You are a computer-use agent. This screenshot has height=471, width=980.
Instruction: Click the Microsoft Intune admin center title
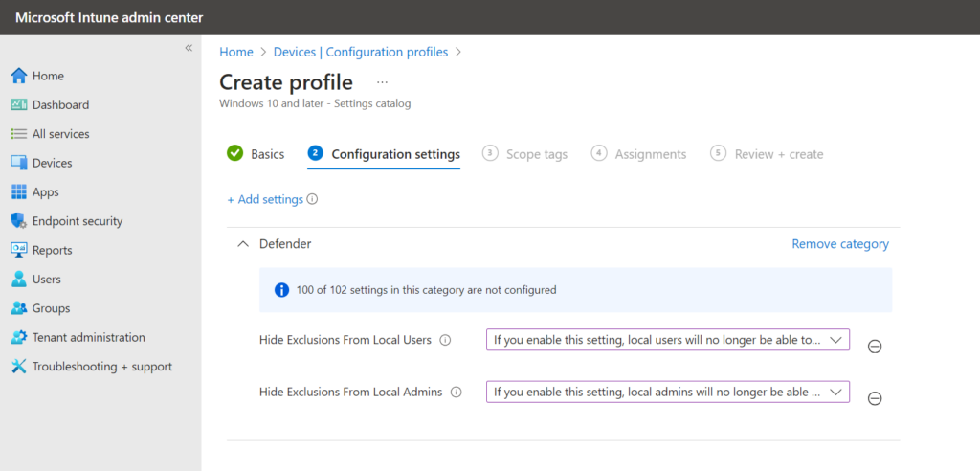click(109, 17)
